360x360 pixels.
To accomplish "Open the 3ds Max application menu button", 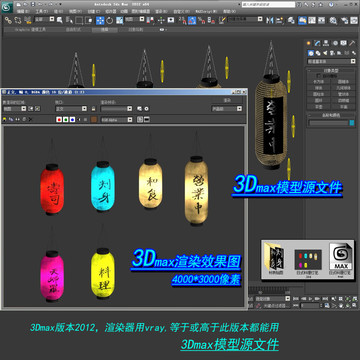I will (x=7, y=7).
